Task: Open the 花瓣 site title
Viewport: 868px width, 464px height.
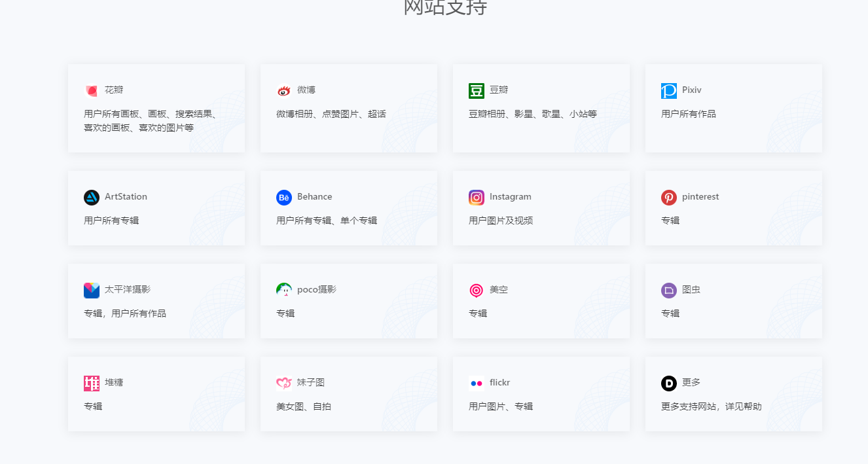Action: tap(114, 90)
